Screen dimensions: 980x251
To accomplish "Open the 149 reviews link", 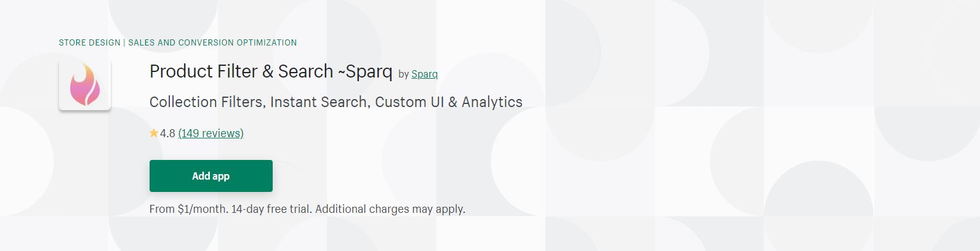I will point(211,133).
